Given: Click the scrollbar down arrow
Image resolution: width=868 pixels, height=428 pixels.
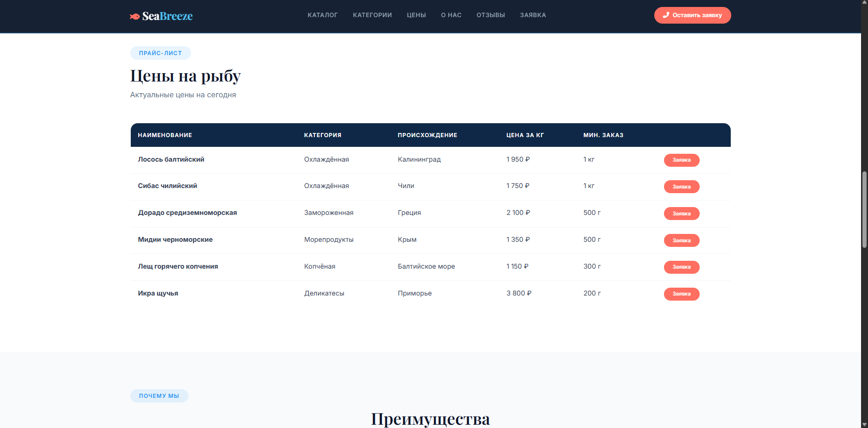Looking at the screenshot, I should click(x=864, y=424).
